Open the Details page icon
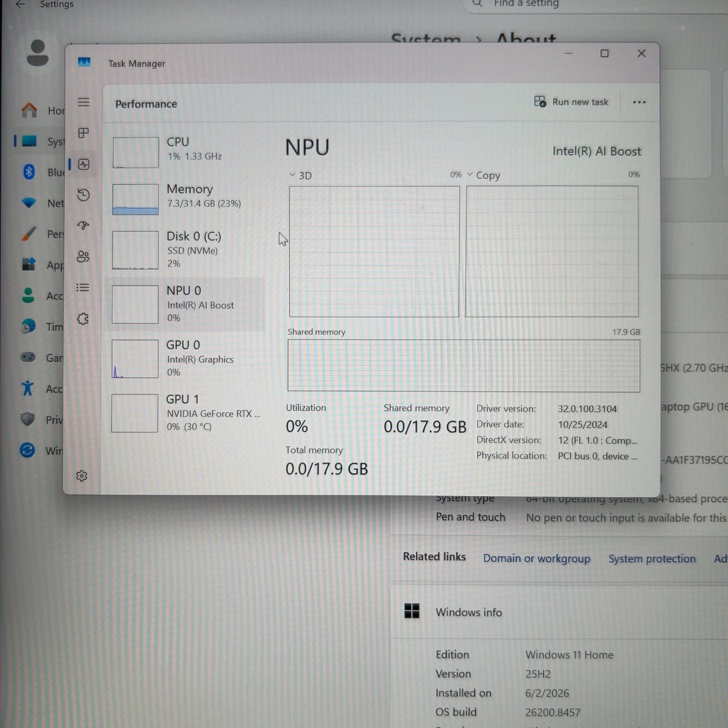This screenshot has height=728, width=728. pos(83,288)
